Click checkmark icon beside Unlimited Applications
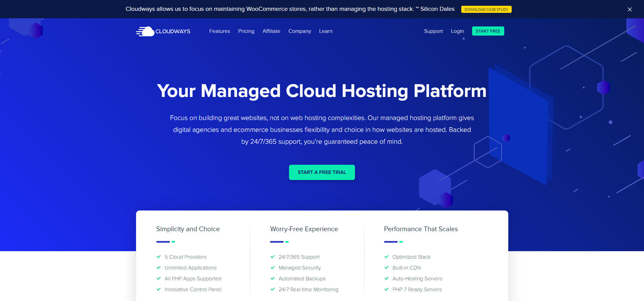644x301 pixels. [158, 268]
